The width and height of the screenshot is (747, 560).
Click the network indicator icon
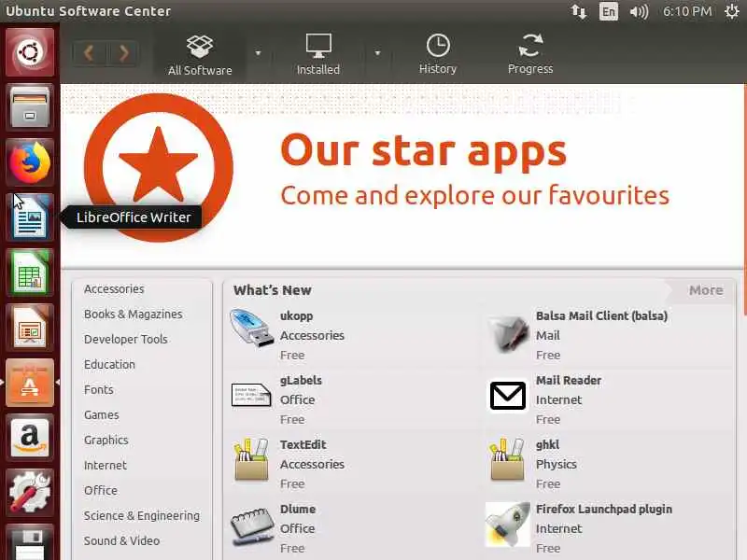click(x=578, y=11)
